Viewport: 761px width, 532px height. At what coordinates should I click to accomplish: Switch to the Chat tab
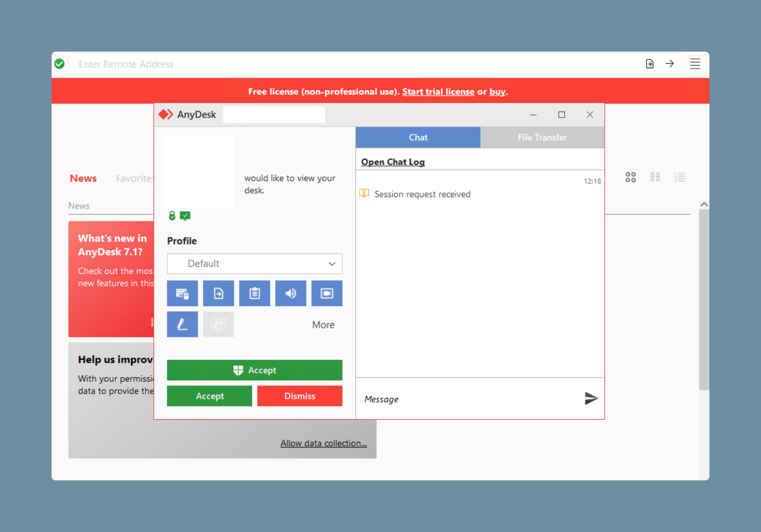point(418,137)
